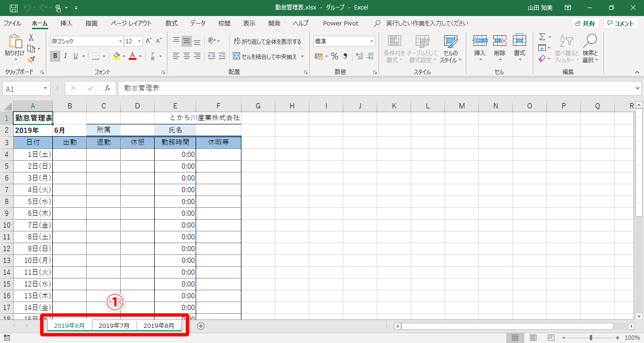Click the Comments (コメント) button
The width and height of the screenshot is (644, 343).
pos(620,24)
